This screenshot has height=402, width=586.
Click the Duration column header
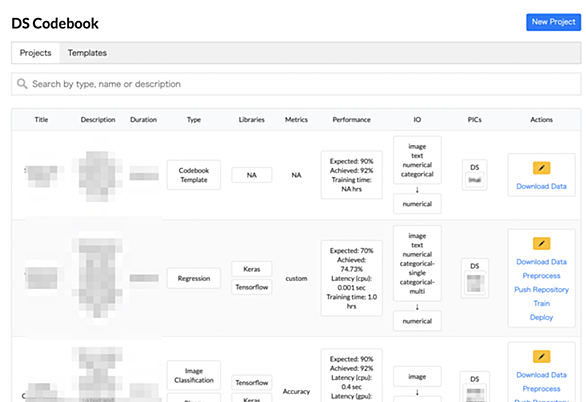click(143, 120)
